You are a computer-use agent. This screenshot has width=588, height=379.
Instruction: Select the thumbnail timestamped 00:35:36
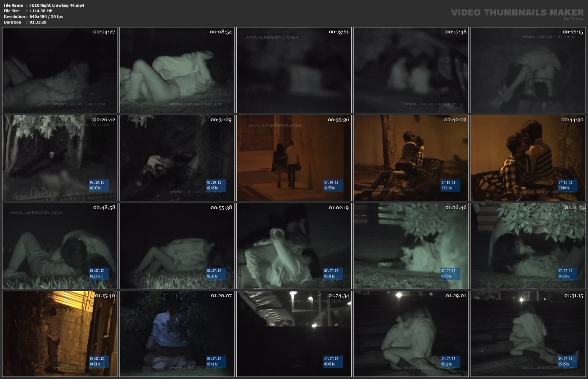[294, 158]
